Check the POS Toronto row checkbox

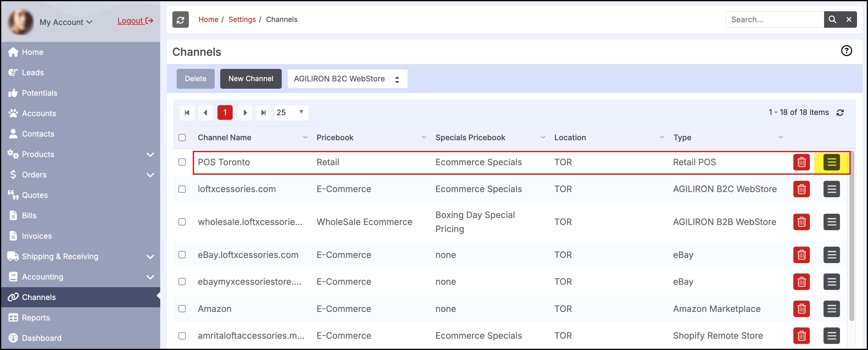182,162
